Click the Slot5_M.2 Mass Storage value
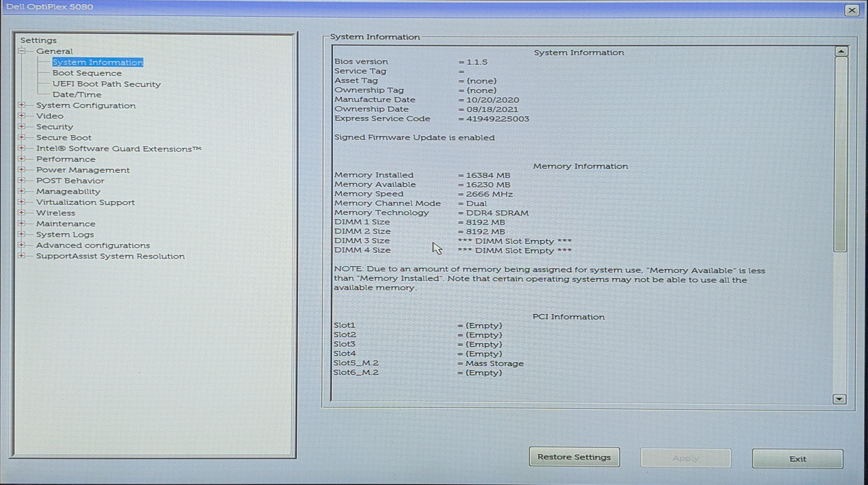This screenshot has width=868, height=485. 494,364
